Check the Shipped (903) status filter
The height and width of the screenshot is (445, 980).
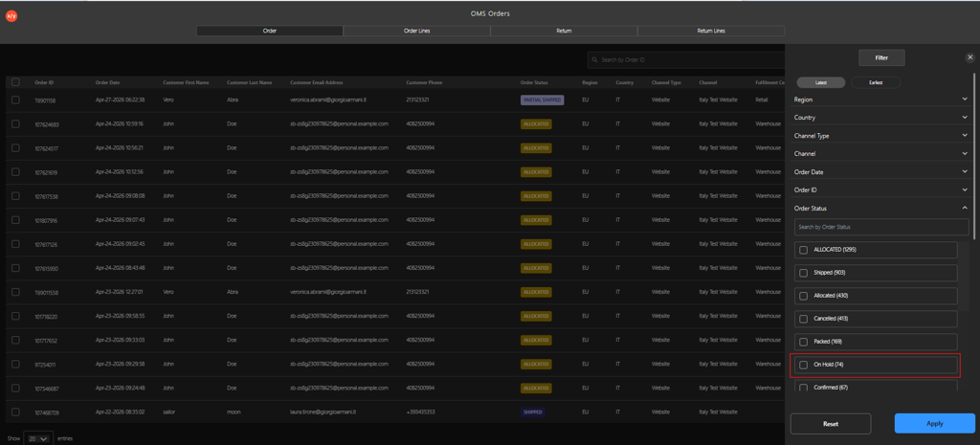point(804,273)
